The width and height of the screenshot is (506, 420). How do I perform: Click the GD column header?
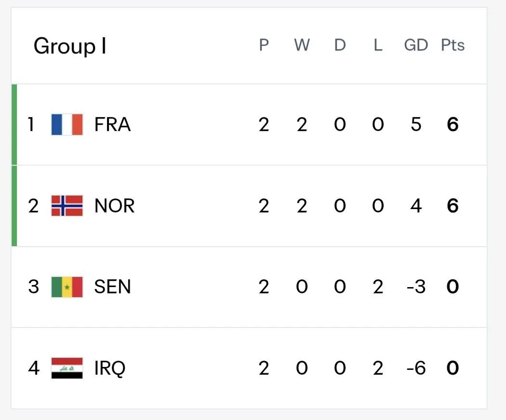416,45
